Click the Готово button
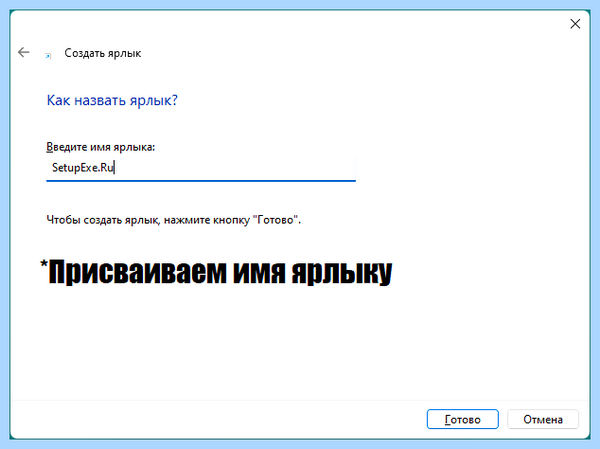Image resolution: width=600 pixels, height=449 pixels. 462,419
